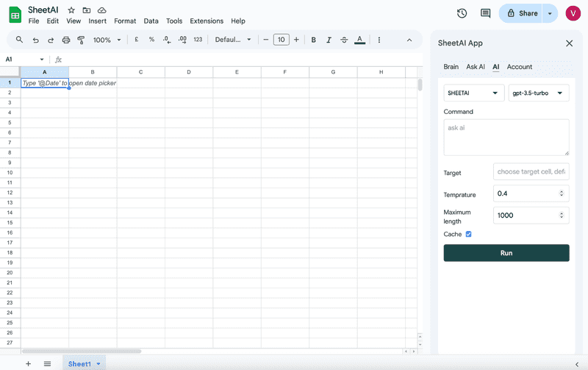Screen dimensions: 588x370
Task: Open the Extensions menu
Action: (x=207, y=21)
